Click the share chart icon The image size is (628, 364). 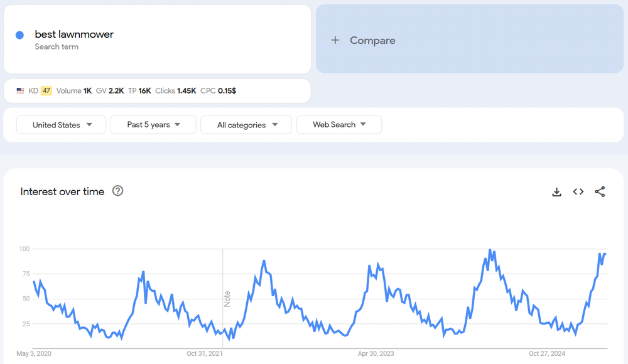coord(600,192)
